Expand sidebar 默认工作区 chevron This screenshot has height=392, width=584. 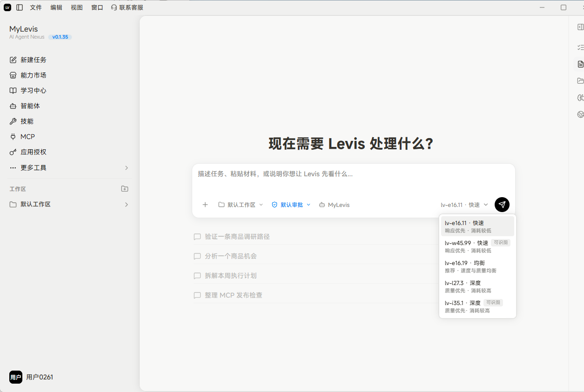coord(127,205)
